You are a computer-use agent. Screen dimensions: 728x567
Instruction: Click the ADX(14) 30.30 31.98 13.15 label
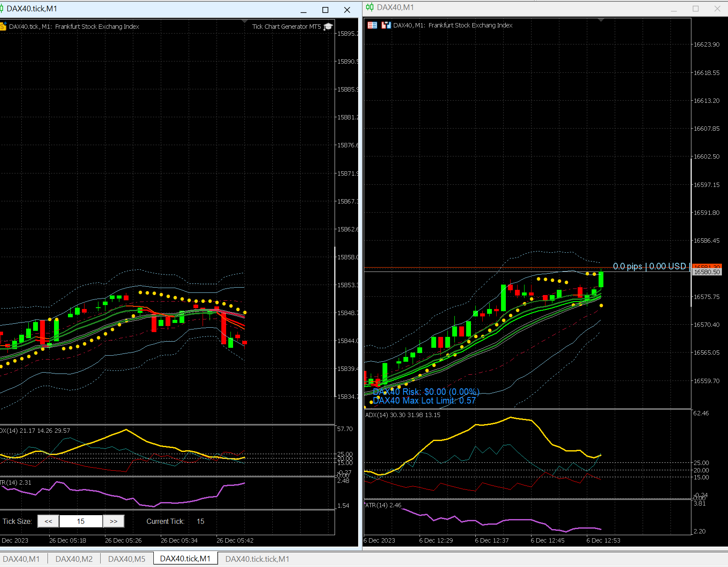coord(403,415)
